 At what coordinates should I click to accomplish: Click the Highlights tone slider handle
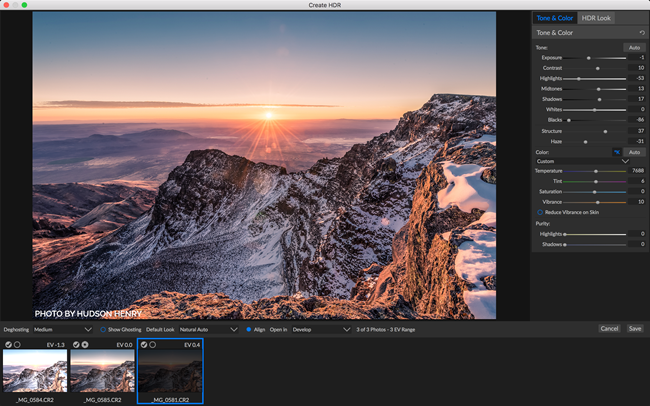click(579, 78)
